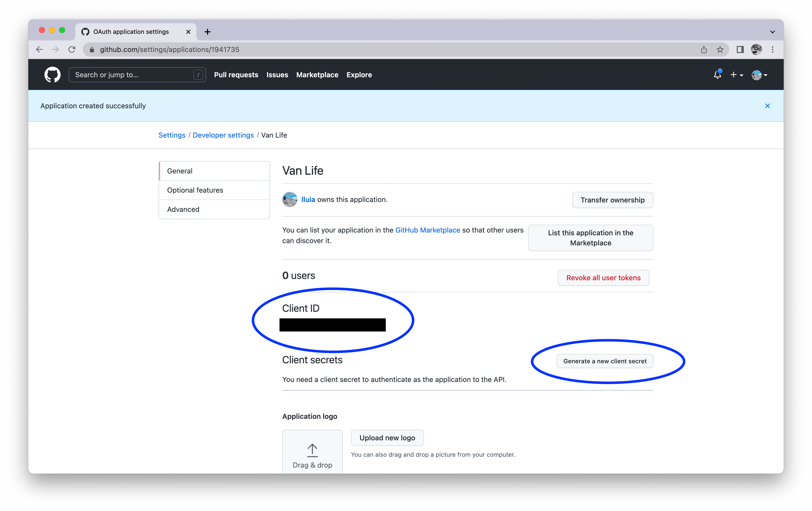
Task: Expand the tab search chevron
Action: point(772,32)
